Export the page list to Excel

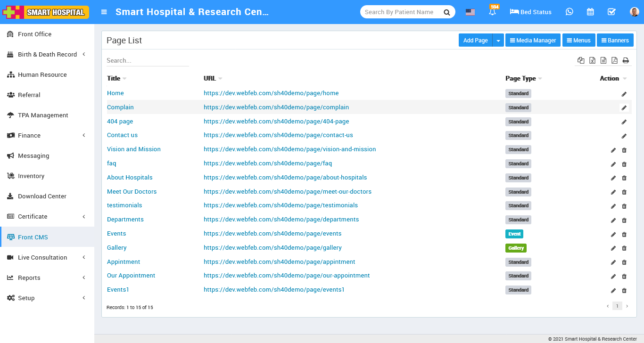click(x=592, y=60)
